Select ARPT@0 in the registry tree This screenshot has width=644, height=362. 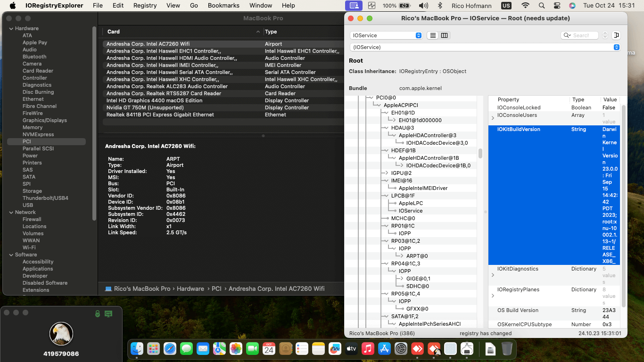pos(417,256)
